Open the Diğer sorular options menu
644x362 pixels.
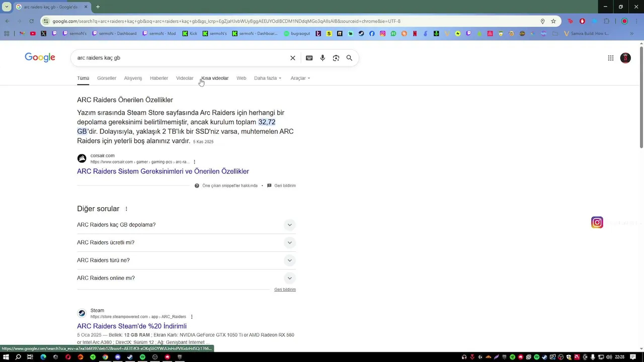(x=126, y=209)
